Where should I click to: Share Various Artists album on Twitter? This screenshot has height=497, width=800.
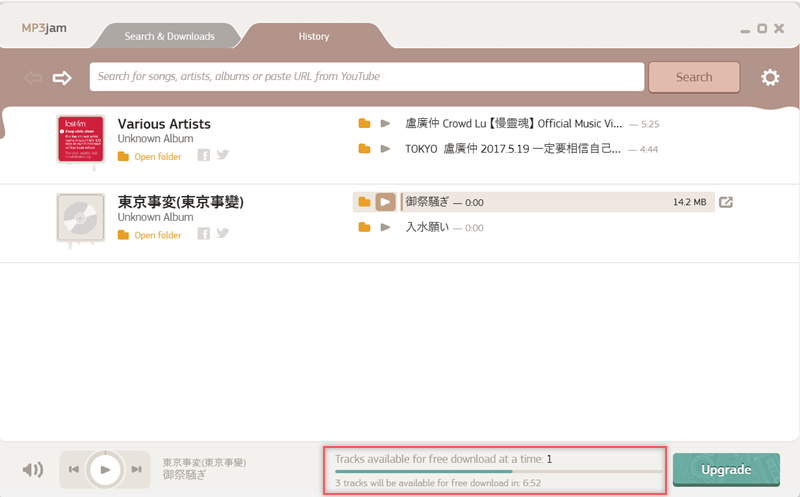222,155
